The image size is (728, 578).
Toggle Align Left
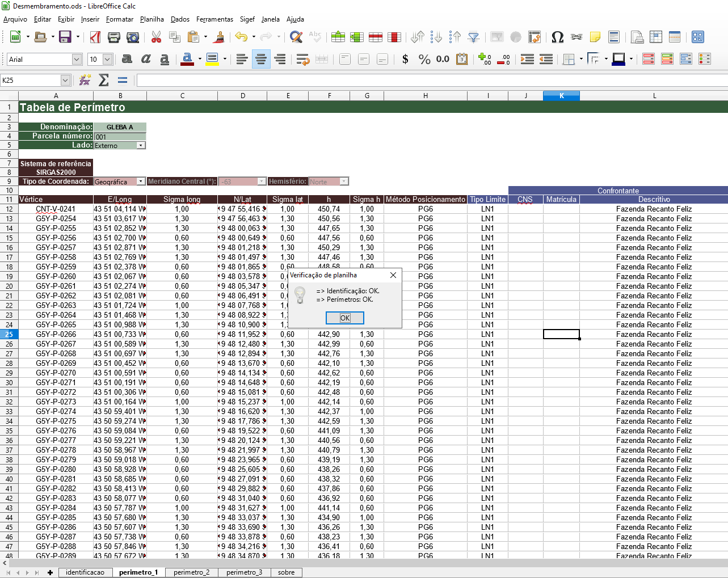[242, 59]
